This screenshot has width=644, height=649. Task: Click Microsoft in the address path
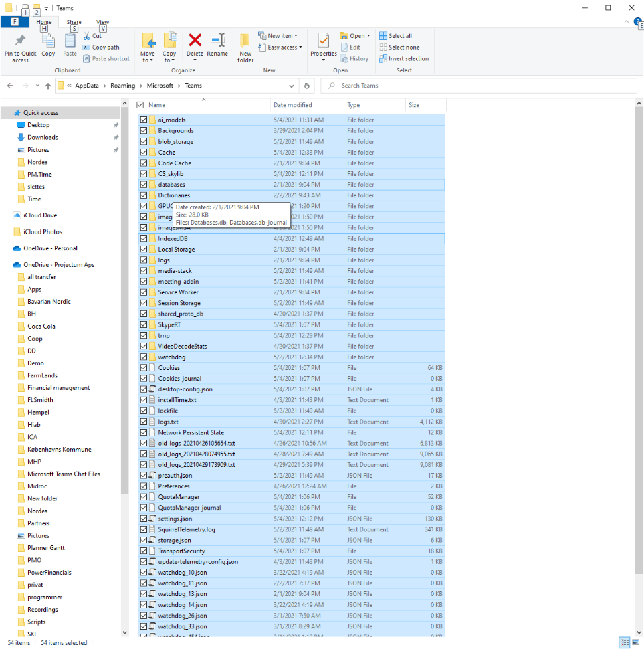pos(160,86)
